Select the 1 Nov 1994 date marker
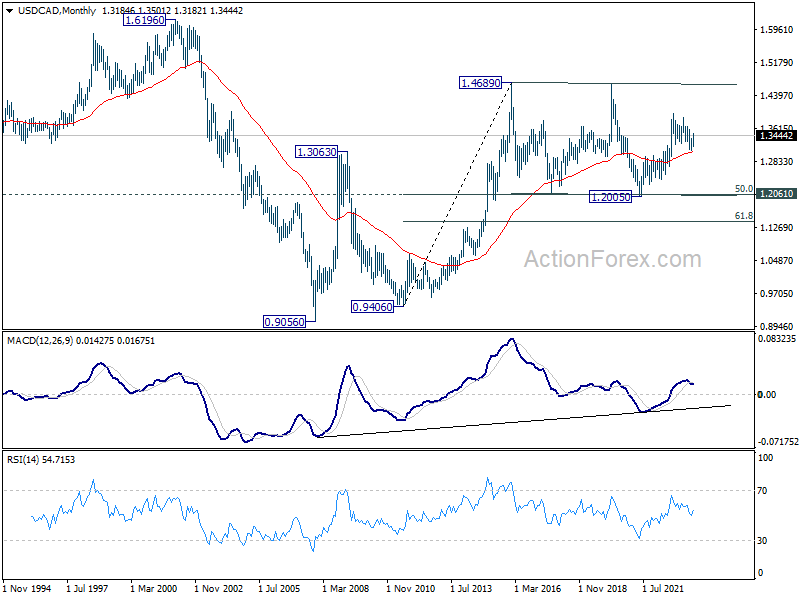Image resolution: width=800 pixels, height=600 pixels. click(30, 589)
